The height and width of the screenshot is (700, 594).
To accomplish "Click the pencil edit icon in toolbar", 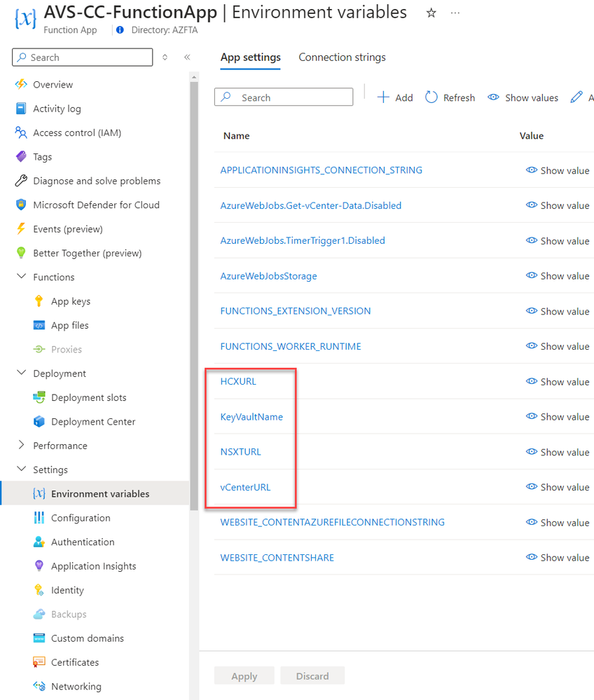I will 576,97.
